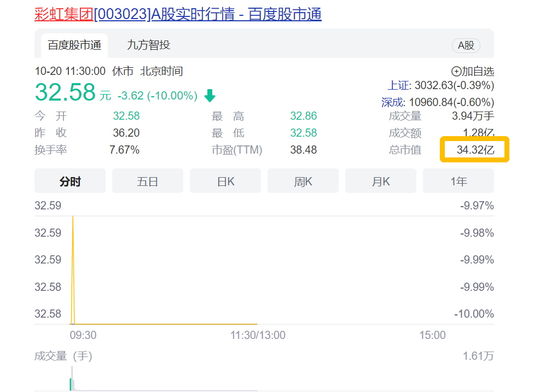Click the 今开 value 32.58
Screen dimensions: 540x392
126,116
